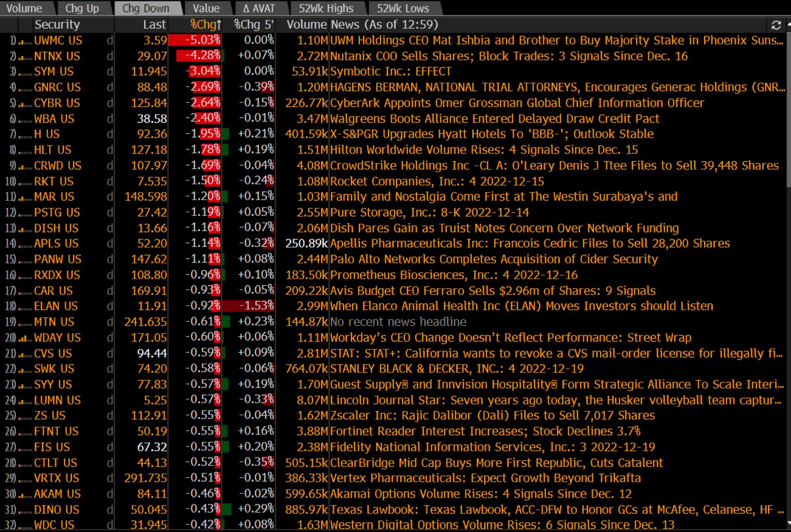This screenshot has width=791, height=532.
Task: Open Palo Alto Cider Security acquisition headline
Action: 494,259
